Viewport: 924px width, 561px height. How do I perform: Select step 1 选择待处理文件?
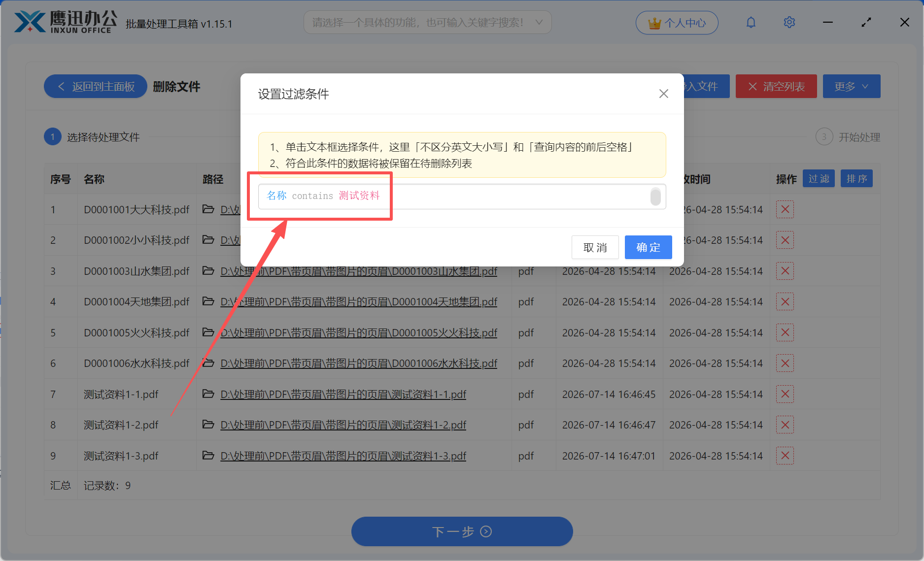[92, 137]
